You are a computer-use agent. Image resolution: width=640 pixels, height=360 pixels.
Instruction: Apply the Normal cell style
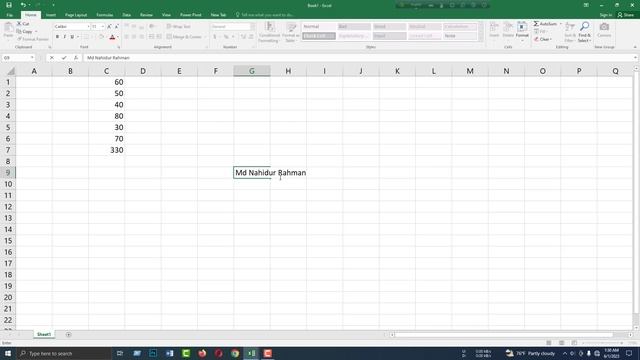pos(319,27)
